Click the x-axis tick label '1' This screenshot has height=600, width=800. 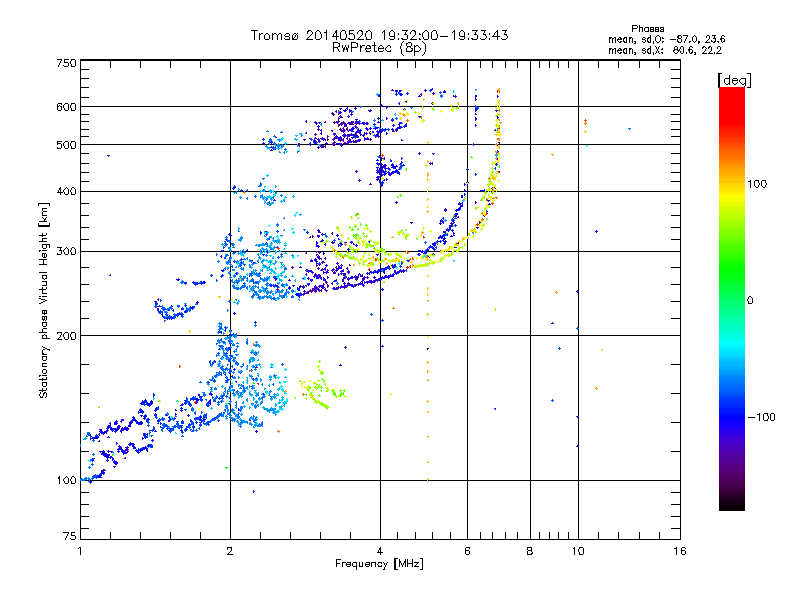tap(80, 551)
